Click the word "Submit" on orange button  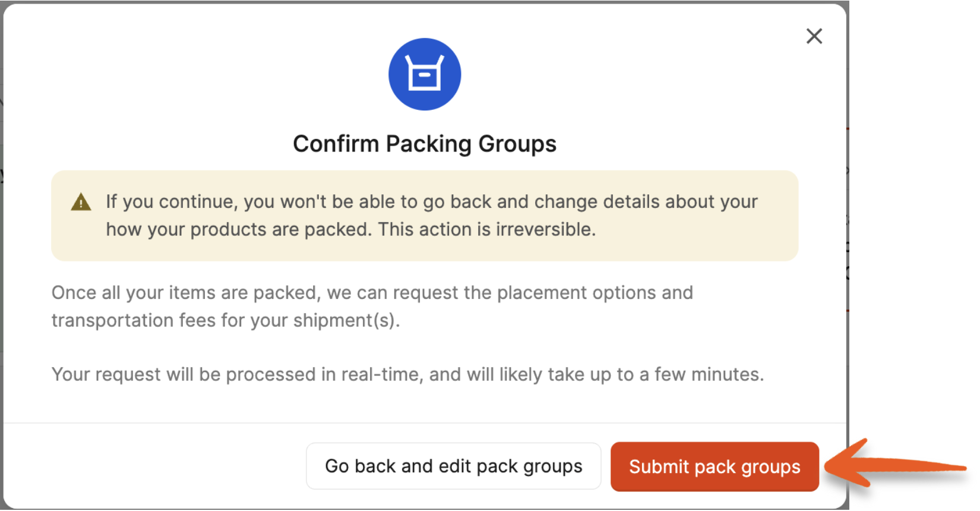tap(658, 466)
